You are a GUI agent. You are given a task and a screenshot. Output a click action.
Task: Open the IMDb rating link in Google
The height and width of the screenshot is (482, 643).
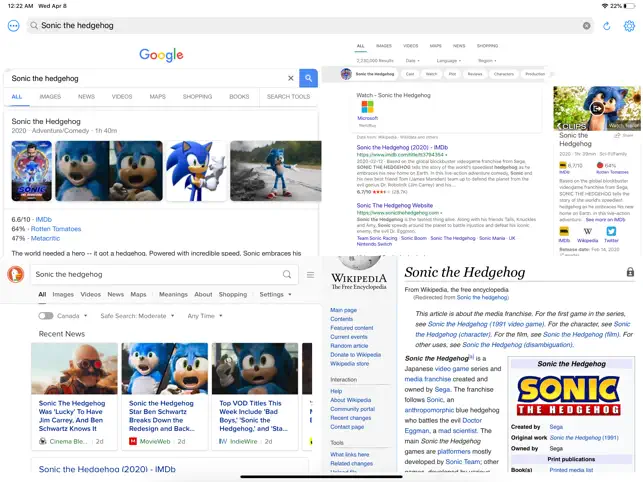point(43,219)
